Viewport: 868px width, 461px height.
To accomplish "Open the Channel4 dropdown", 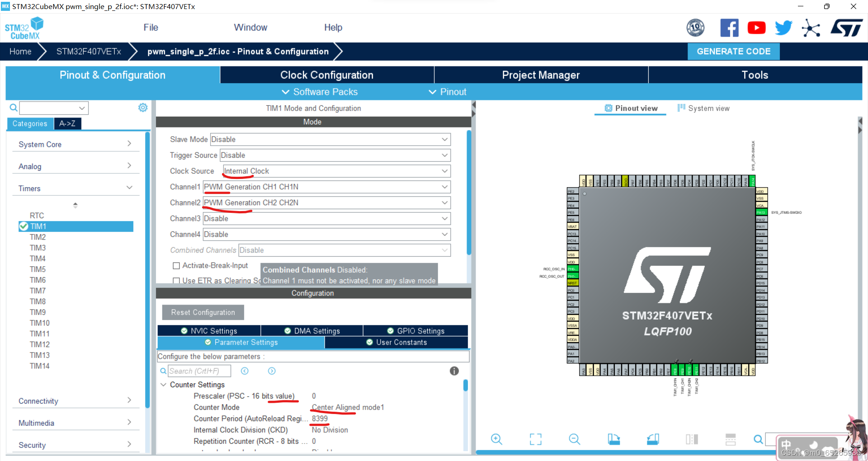I will tap(327, 234).
